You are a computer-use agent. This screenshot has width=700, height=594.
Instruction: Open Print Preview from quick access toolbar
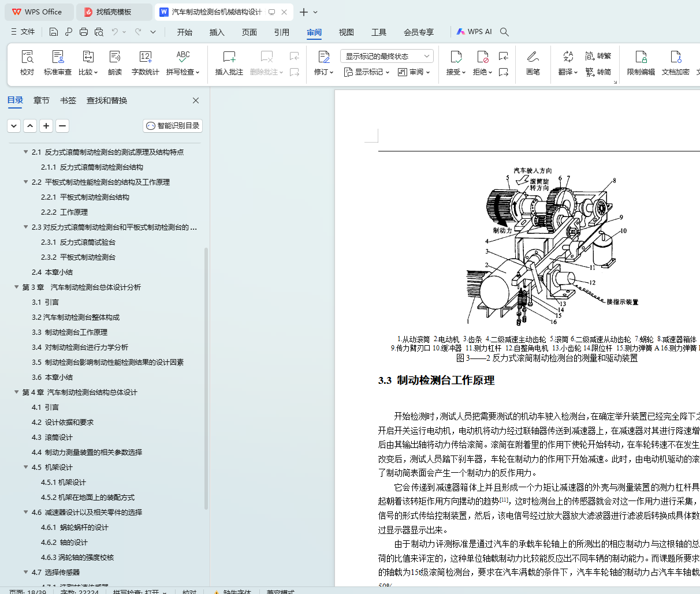pos(99,32)
